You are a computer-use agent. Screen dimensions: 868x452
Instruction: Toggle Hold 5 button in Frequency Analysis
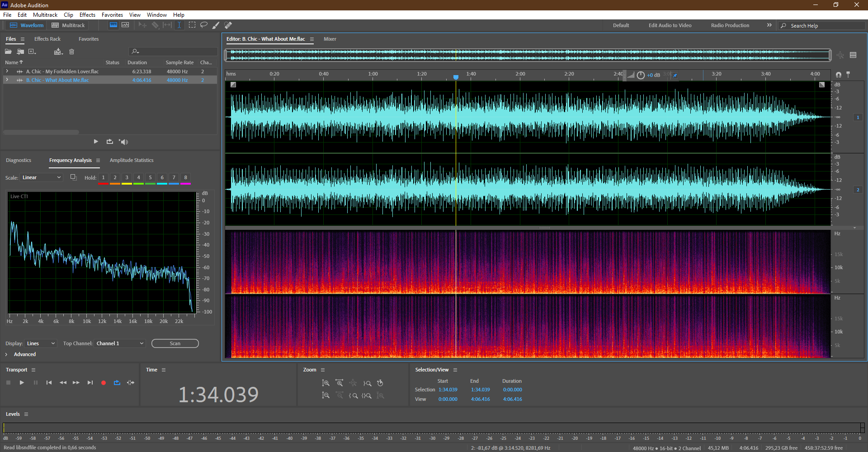pyautogui.click(x=150, y=177)
